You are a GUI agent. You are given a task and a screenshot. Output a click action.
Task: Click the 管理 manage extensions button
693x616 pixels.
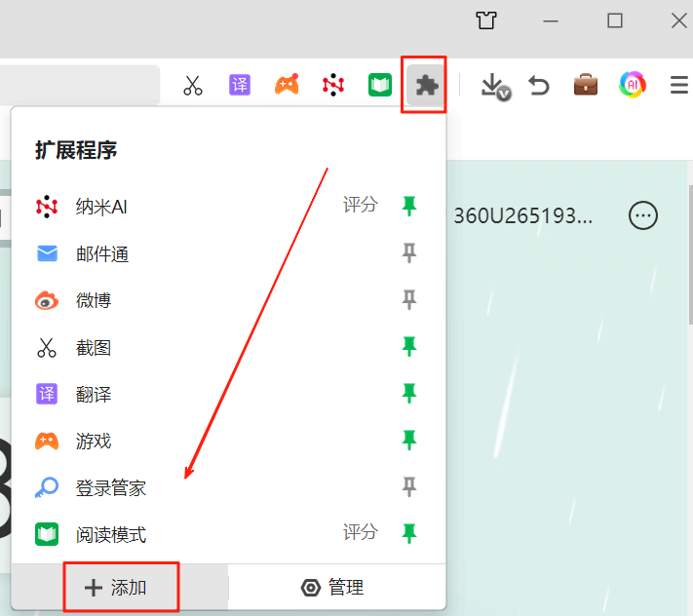(336, 587)
